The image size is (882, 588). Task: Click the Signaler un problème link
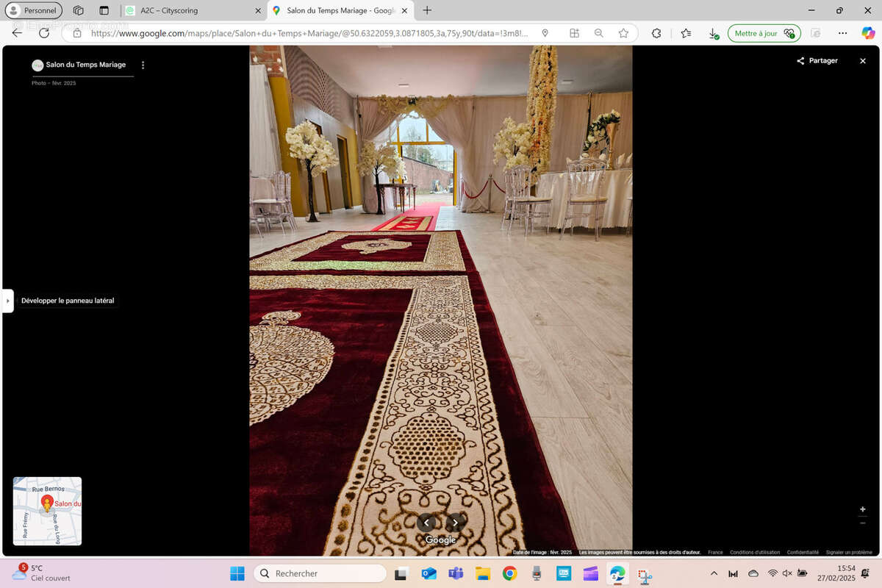click(849, 552)
